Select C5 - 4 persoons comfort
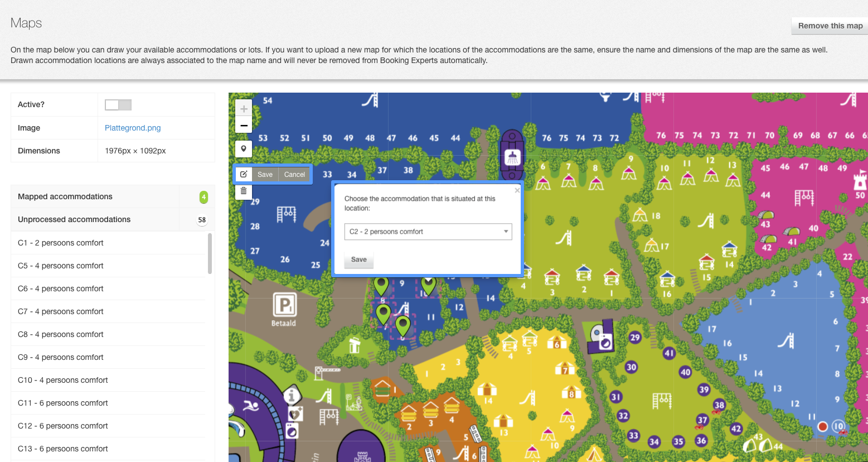 [x=109, y=266]
